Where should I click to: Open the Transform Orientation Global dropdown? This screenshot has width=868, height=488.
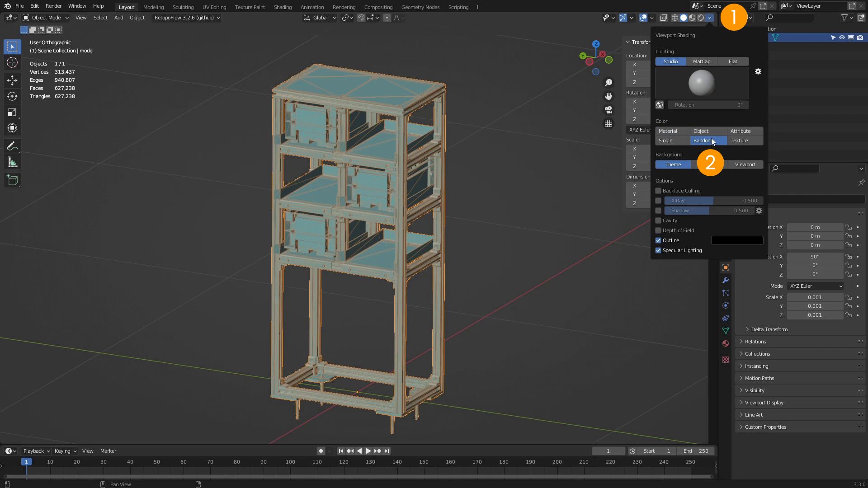pos(320,18)
